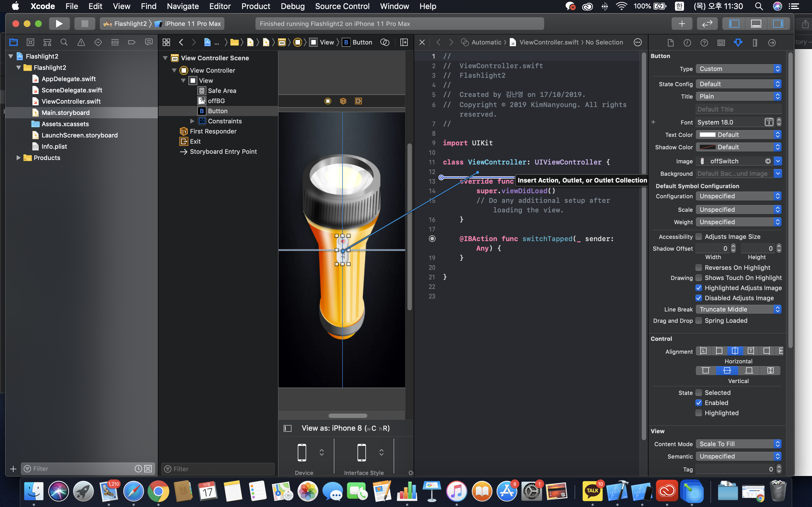
Task: Click the Stop button in toolbar
Action: (85, 23)
